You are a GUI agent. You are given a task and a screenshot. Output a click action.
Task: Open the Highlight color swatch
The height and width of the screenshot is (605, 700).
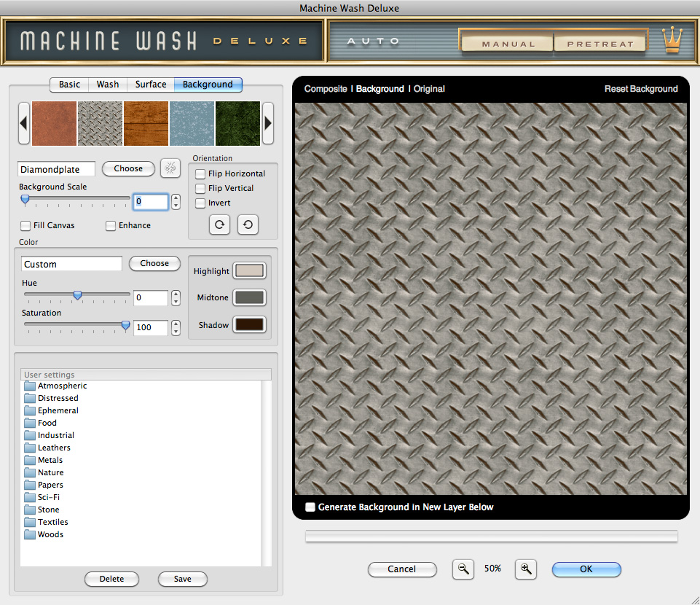click(x=250, y=270)
